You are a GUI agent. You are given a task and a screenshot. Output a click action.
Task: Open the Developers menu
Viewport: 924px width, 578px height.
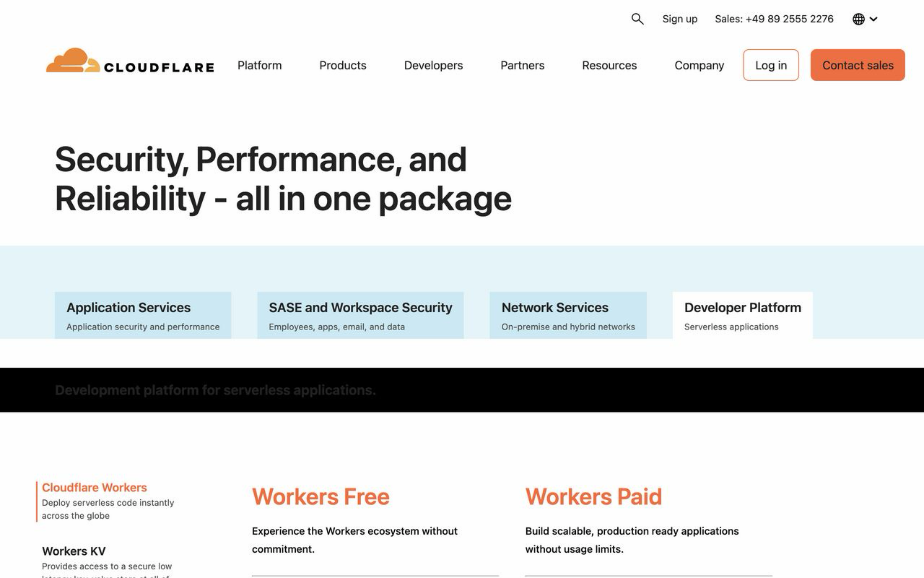pos(434,65)
